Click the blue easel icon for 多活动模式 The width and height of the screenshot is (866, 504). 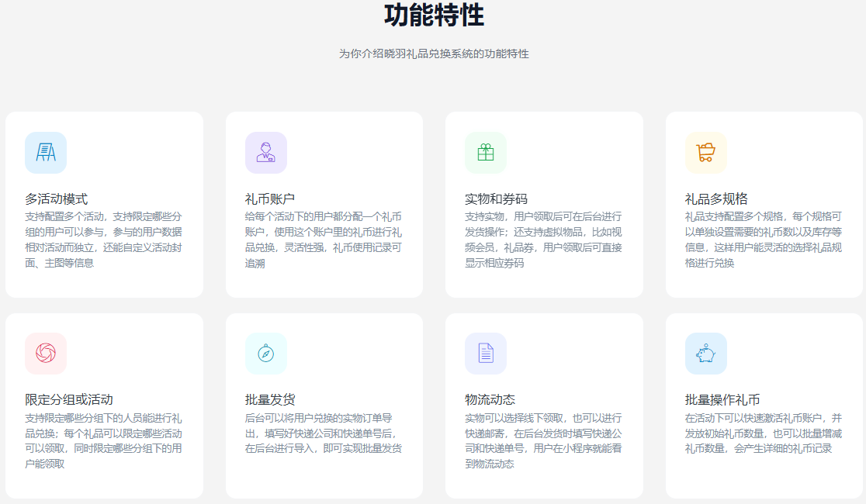point(46,153)
